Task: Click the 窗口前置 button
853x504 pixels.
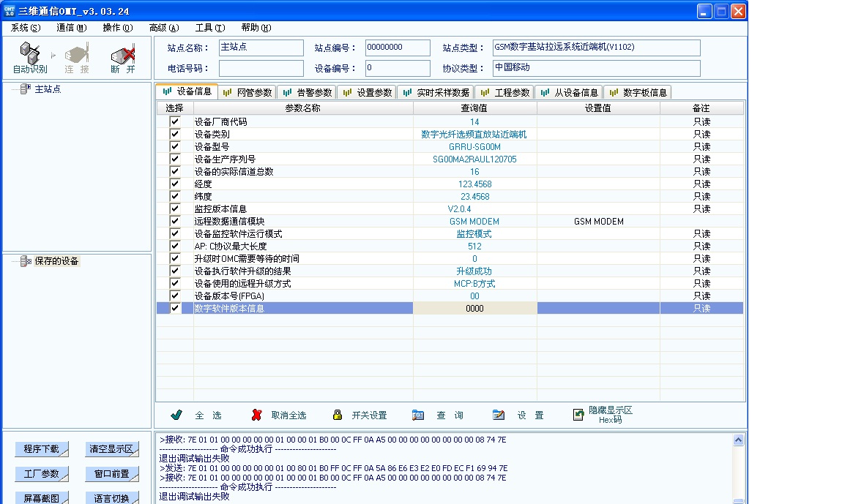Action: [x=111, y=474]
